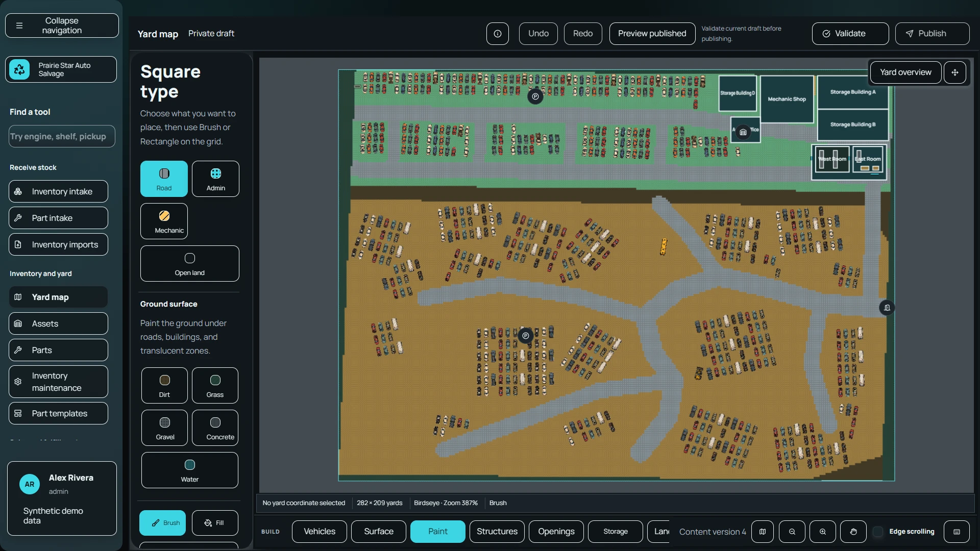The width and height of the screenshot is (980, 551).
Task: Switch to the Vehicles build tab
Action: point(320,532)
